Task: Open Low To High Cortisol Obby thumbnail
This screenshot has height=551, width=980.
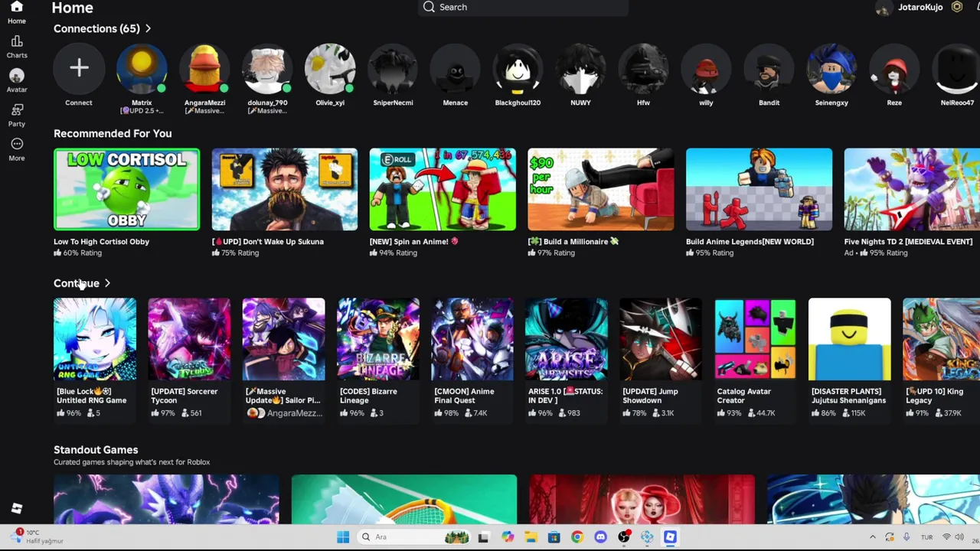Action: (126, 189)
